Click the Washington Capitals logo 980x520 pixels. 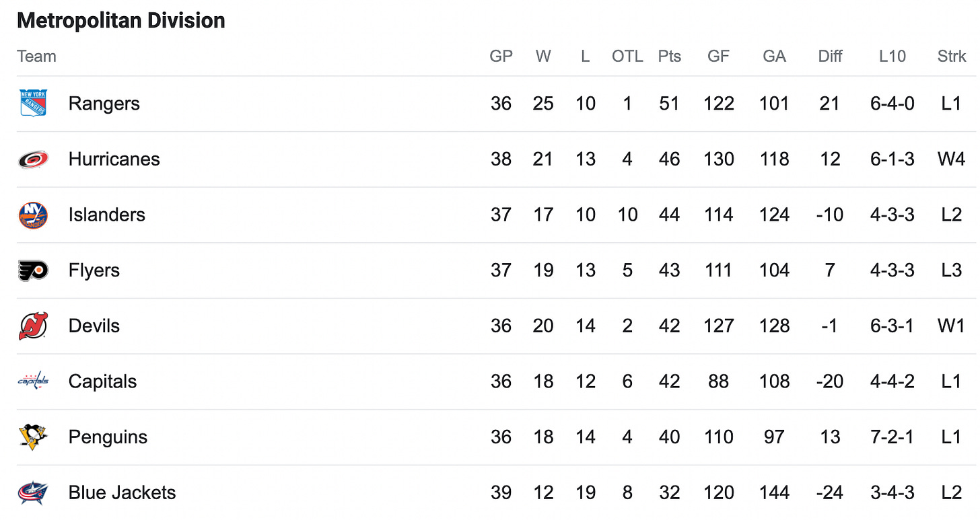33,381
